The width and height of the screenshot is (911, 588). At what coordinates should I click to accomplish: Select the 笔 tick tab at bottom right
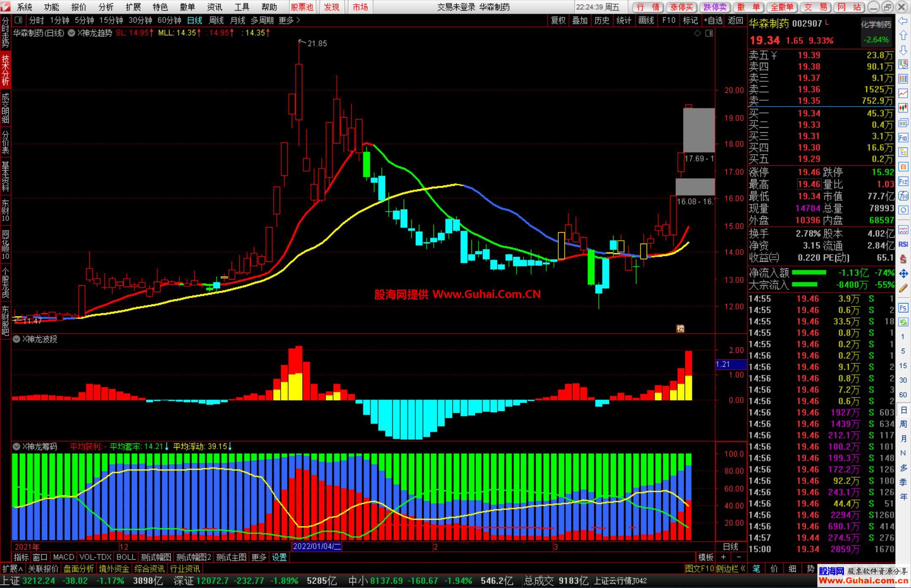756,569
